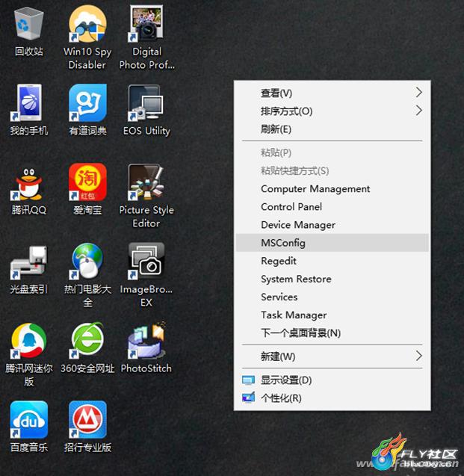Click the 个性化 menu icon

pyautogui.click(x=248, y=398)
